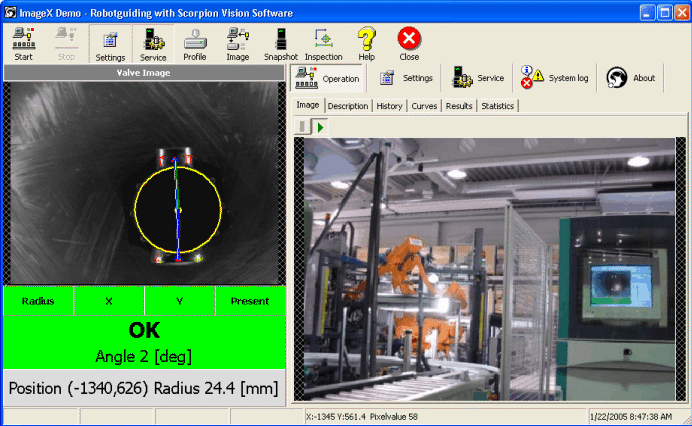Click the Start toolbar icon
The image size is (692, 426).
(23, 44)
